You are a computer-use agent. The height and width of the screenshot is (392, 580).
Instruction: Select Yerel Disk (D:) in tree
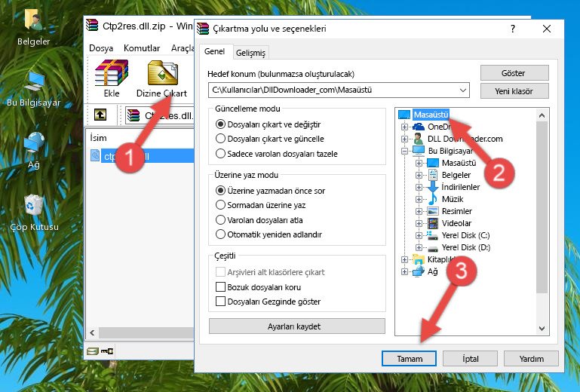(459, 247)
